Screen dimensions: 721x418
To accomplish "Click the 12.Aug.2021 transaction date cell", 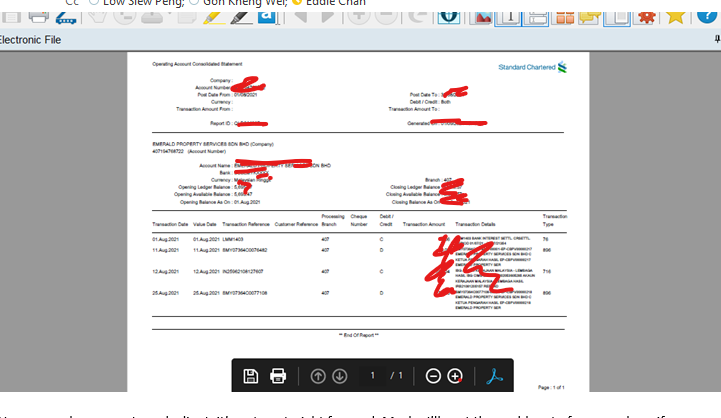I will coord(166,272).
